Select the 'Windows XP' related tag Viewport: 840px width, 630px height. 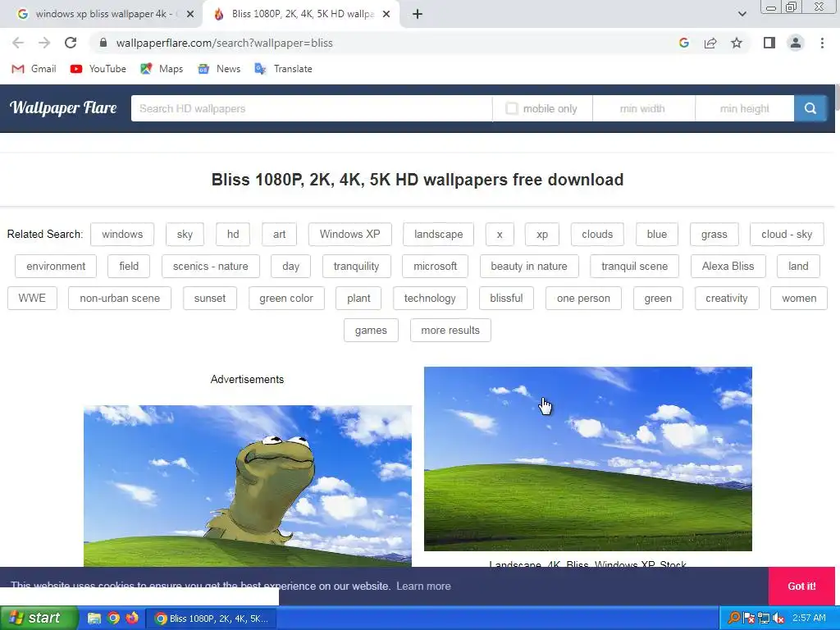pos(349,234)
